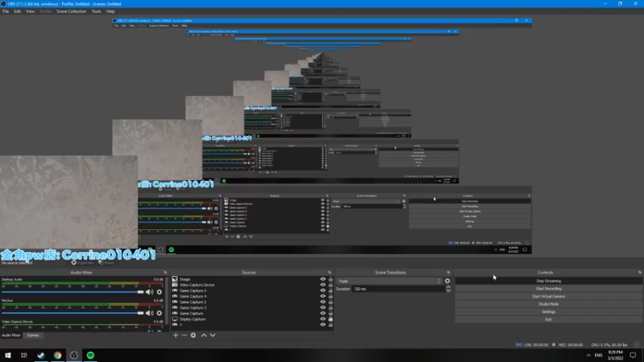Open Settings from Controls panel
Image resolution: width=644 pixels, height=362 pixels.
[548, 311]
